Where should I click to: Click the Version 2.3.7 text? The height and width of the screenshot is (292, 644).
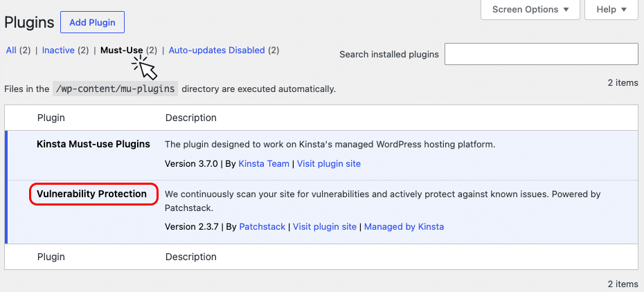tap(192, 226)
